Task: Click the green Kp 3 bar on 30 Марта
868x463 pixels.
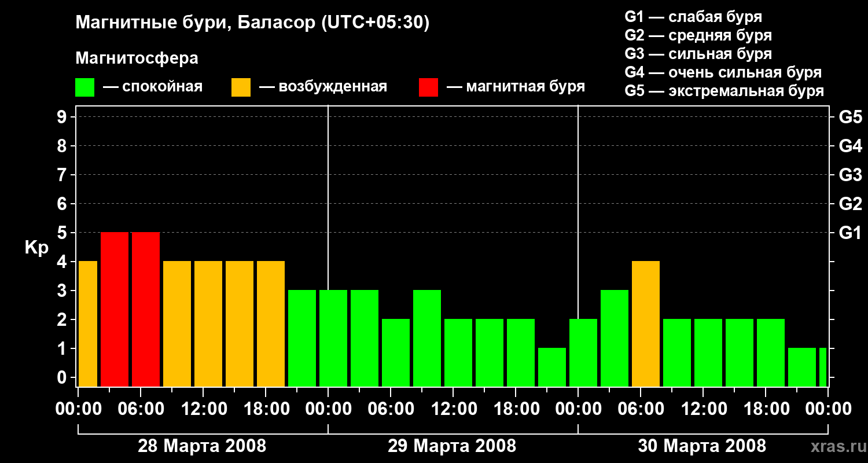Action: click(615, 338)
